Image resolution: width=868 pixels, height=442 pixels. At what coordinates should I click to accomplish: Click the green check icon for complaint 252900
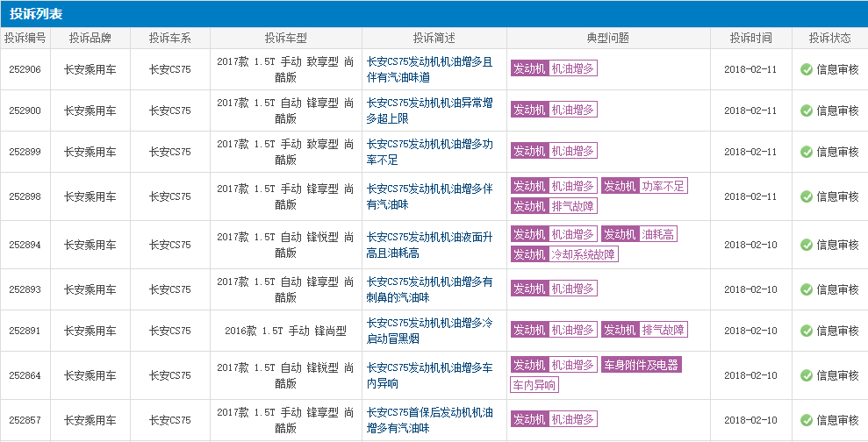[806, 110]
